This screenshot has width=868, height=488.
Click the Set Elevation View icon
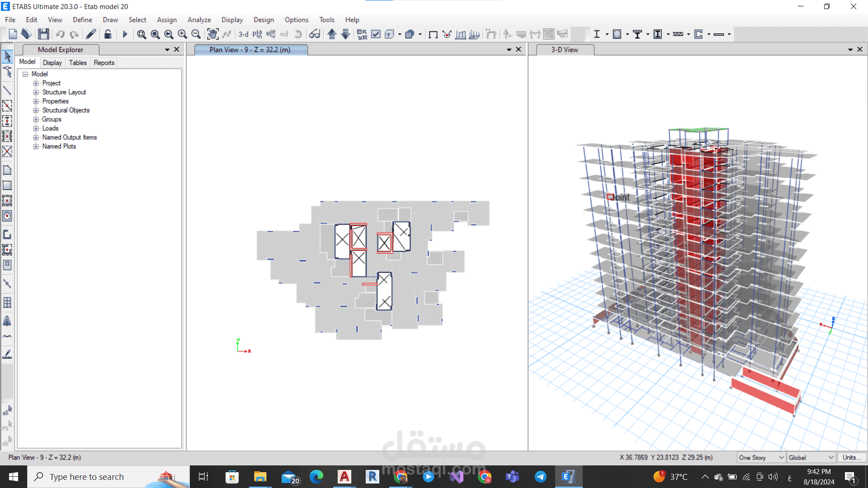point(271,34)
